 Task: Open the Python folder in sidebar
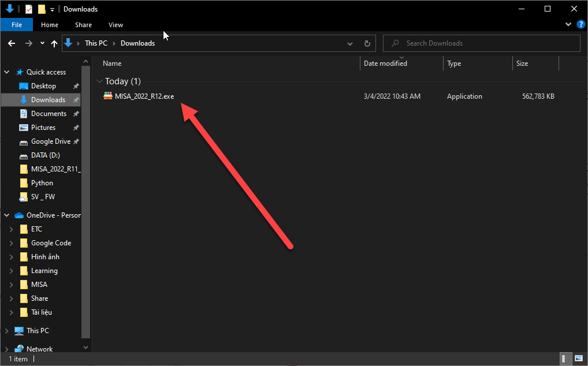[42, 183]
